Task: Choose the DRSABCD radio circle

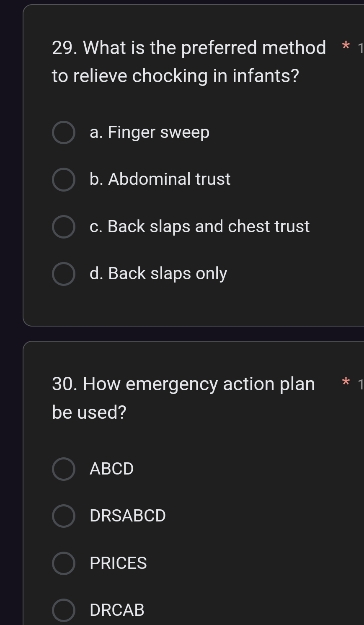Action: coord(64,516)
